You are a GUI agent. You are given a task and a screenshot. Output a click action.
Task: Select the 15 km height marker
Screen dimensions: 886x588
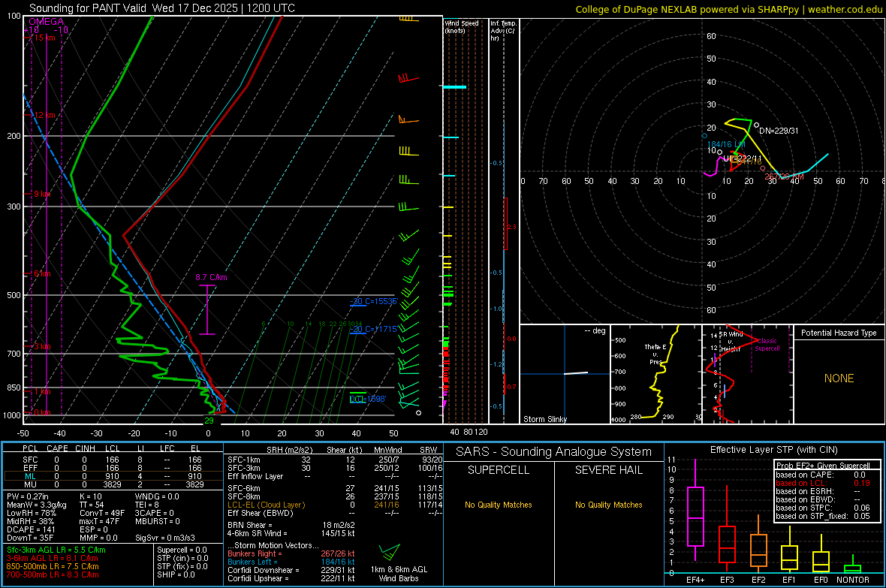coord(44,38)
